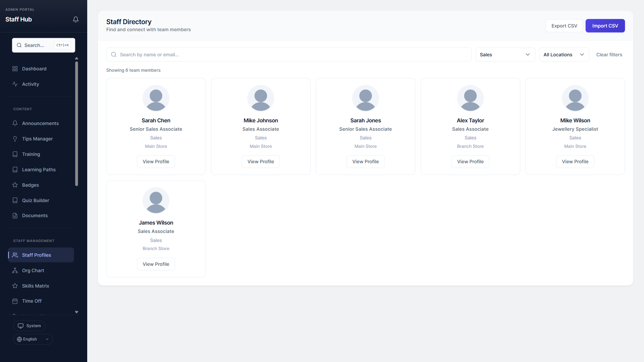Toggle the System theme button

point(29,325)
